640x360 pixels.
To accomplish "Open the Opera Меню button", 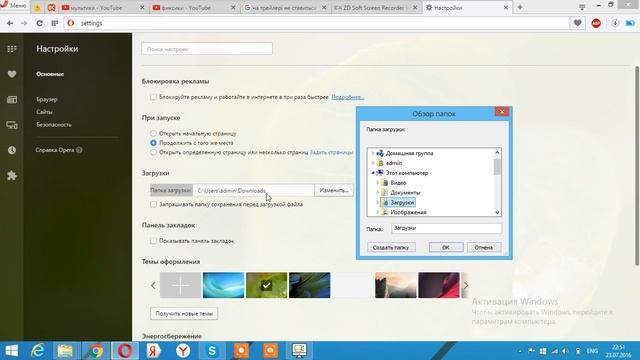I will click(13, 6).
